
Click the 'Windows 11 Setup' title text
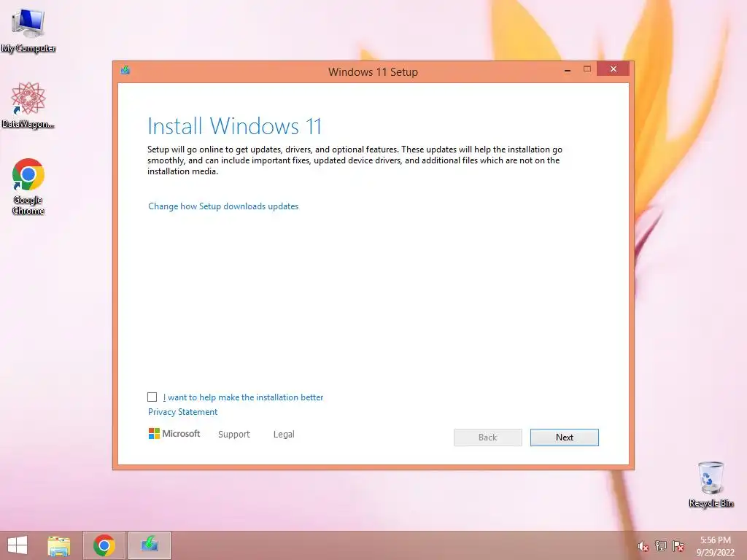coord(373,72)
